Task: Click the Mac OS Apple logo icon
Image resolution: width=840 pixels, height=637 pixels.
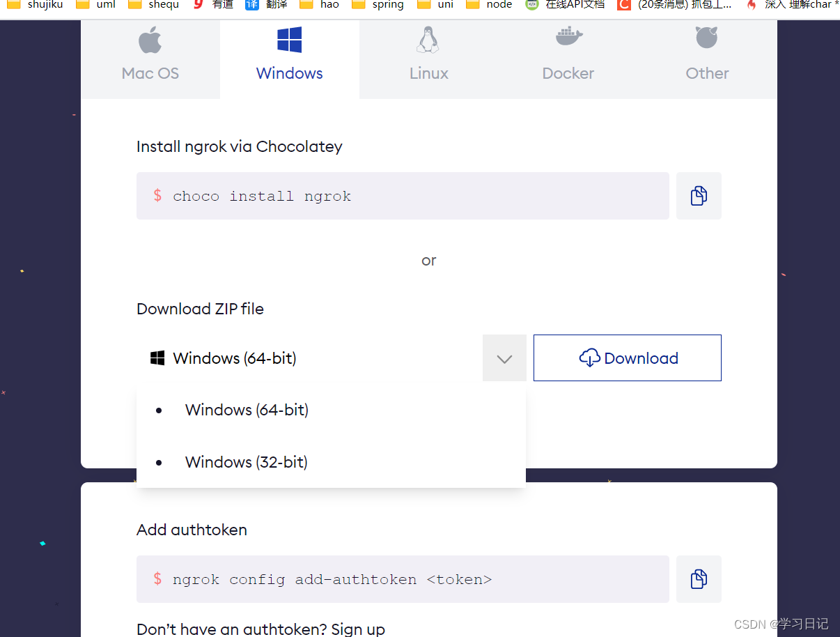Action: pos(150,40)
